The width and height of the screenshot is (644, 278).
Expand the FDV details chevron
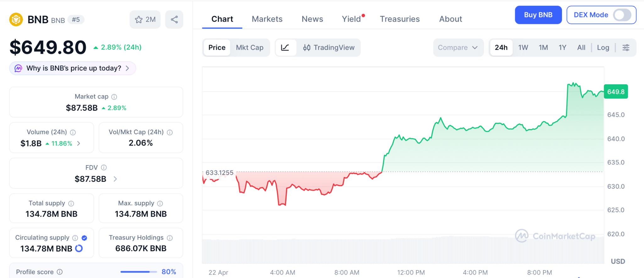[115, 179]
